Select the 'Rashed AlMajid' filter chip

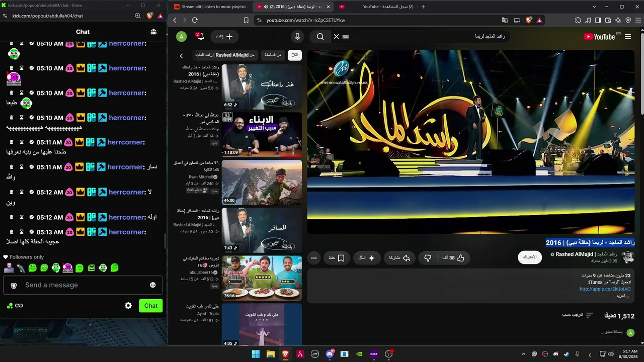225,55
